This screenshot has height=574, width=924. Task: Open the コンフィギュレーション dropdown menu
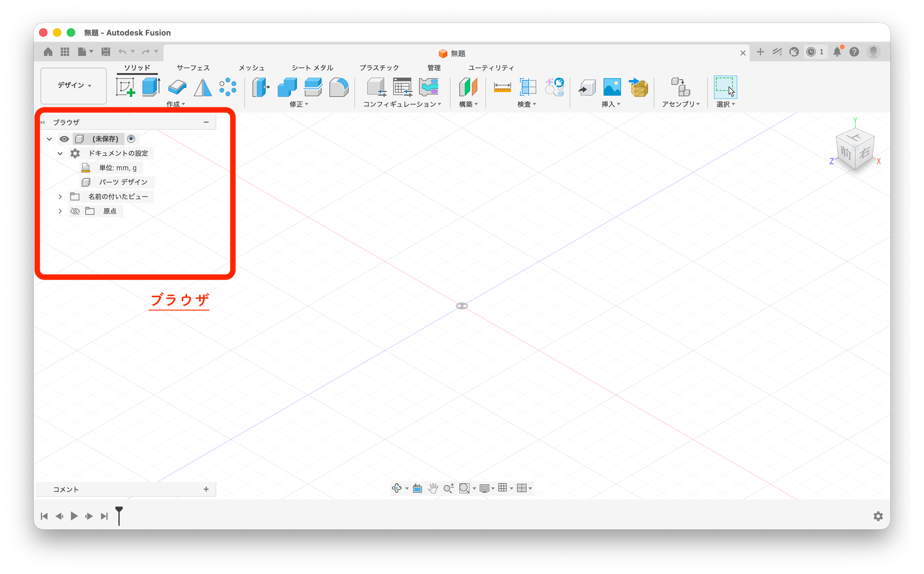pyautogui.click(x=402, y=104)
